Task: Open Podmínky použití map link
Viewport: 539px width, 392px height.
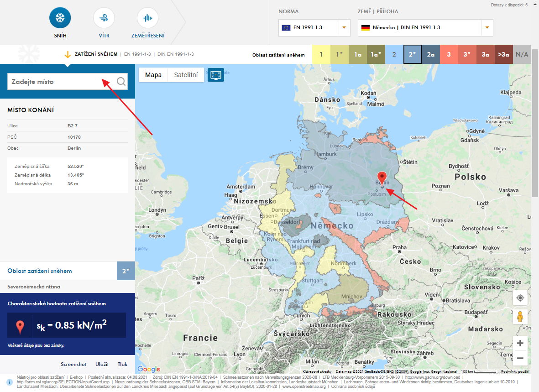Action: pos(515,371)
